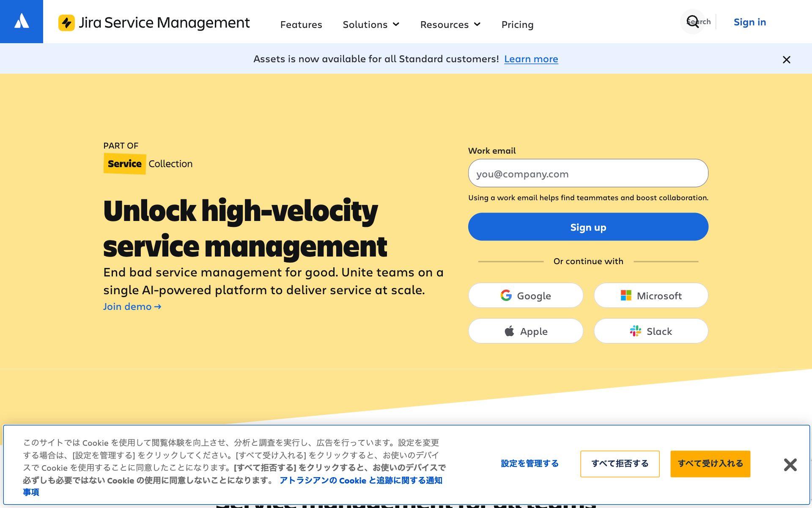Expand the Resources dropdown
Screen dimensions: 812x508
click(x=450, y=25)
